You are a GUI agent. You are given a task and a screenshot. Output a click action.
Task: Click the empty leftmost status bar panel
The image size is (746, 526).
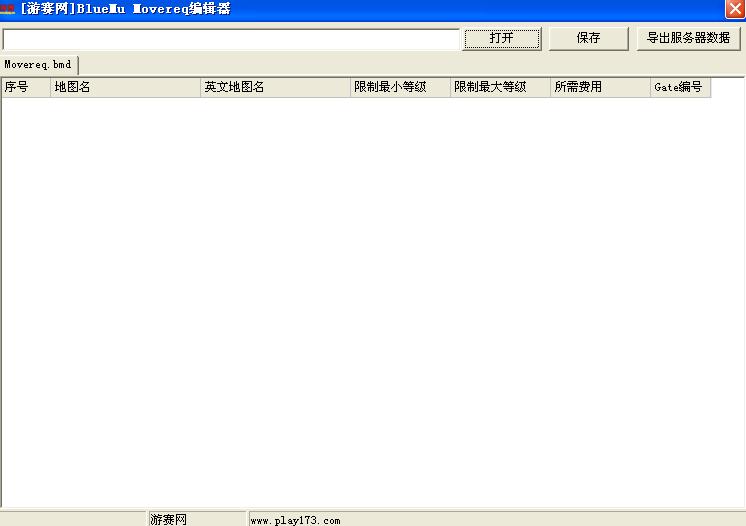pos(73,519)
